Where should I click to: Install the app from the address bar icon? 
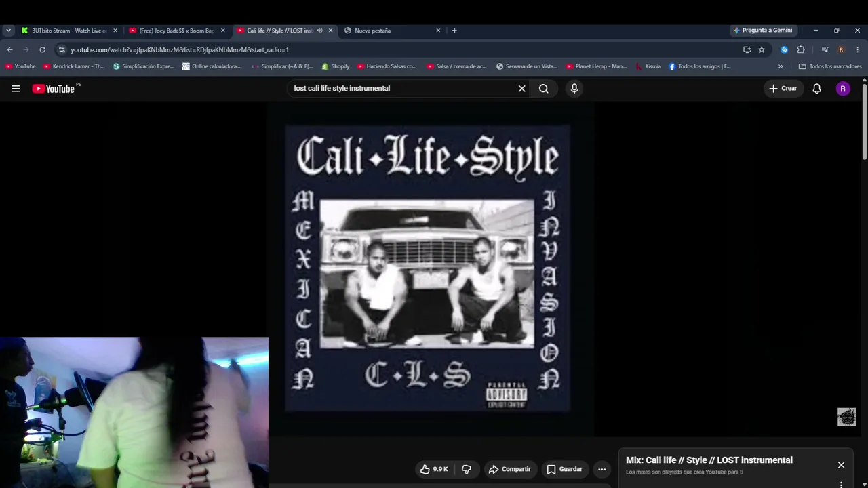tap(747, 49)
